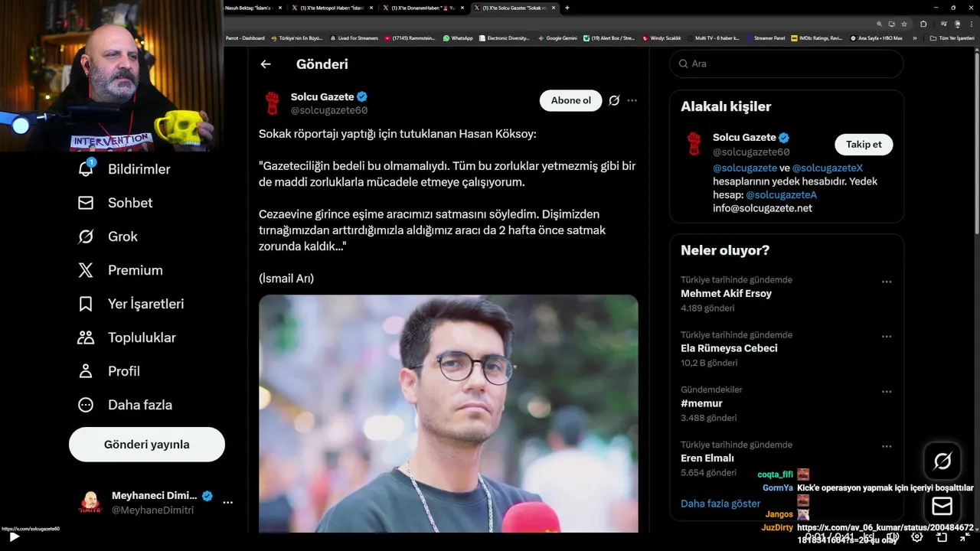Open account menu dots beside Meyhaneci Dimitri
The image size is (980, 551).
pos(227,503)
